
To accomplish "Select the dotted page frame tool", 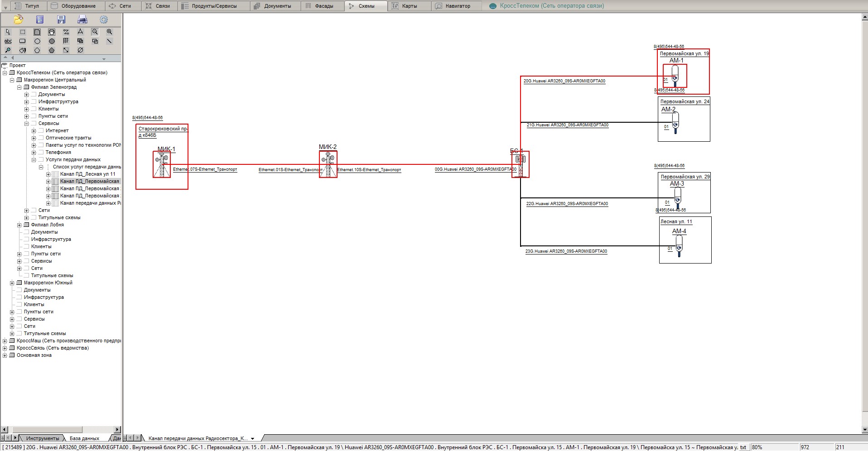I will [x=37, y=32].
